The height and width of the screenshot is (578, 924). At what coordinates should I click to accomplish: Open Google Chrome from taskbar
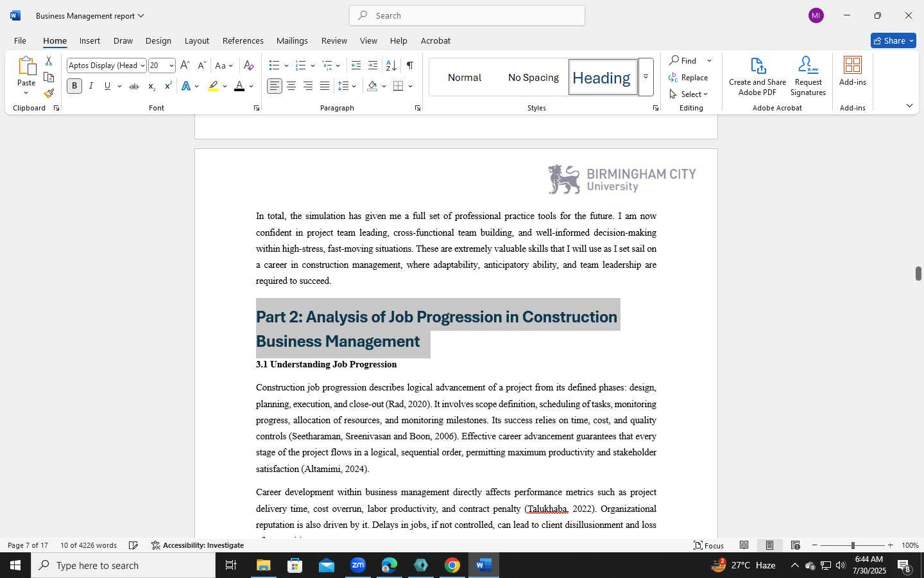pos(452,565)
